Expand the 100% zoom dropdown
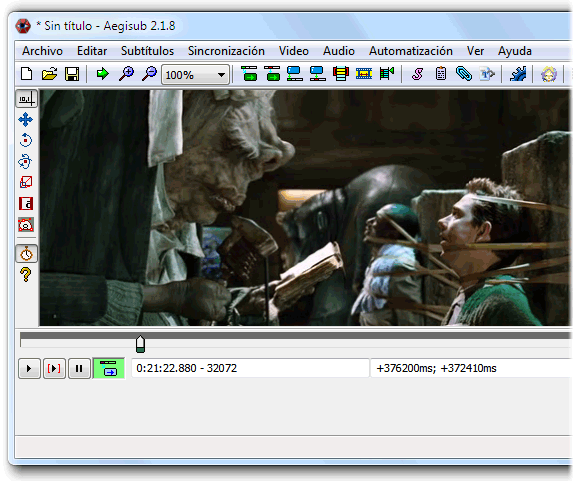Image resolution: width=575 pixels, height=481 pixels. pyautogui.click(x=221, y=75)
